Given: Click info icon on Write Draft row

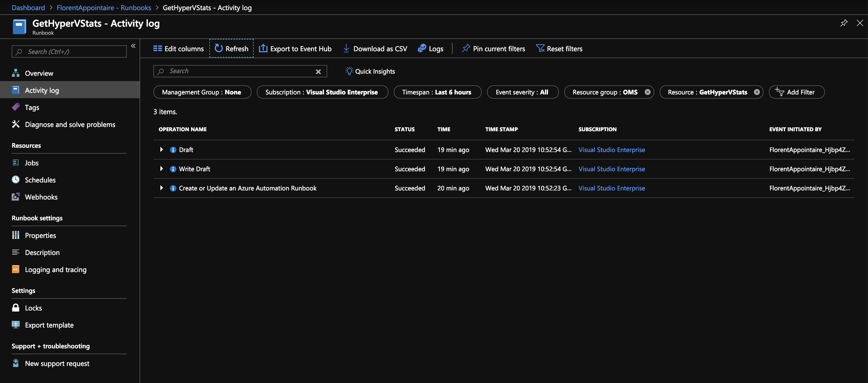Looking at the screenshot, I should coord(173,169).
